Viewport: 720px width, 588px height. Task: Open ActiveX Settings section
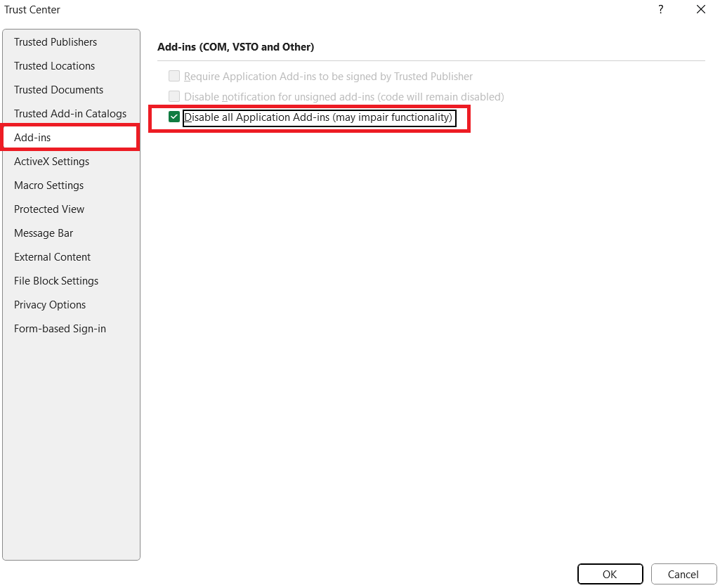coord(71,162)
